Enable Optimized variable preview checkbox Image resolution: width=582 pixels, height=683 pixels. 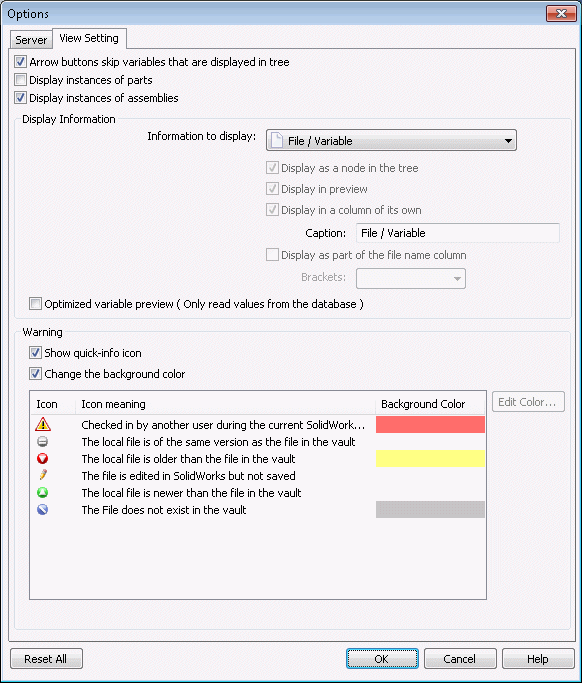pos(35,303)
